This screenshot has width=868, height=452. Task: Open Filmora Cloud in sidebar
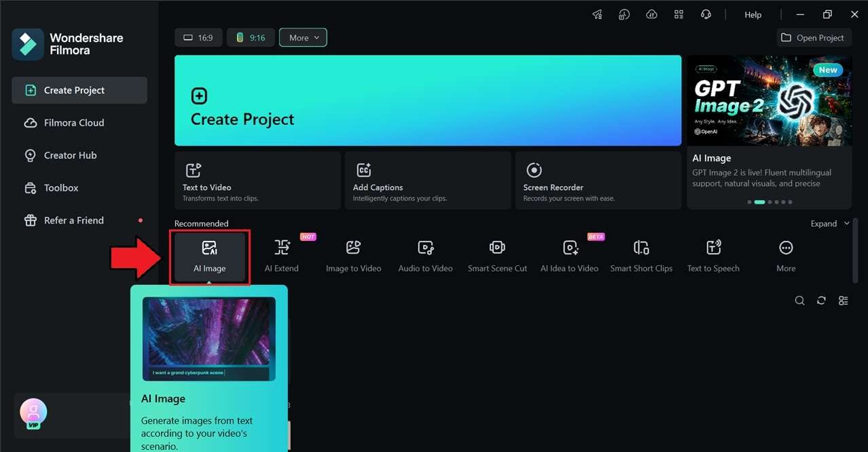tap(79, 123)
